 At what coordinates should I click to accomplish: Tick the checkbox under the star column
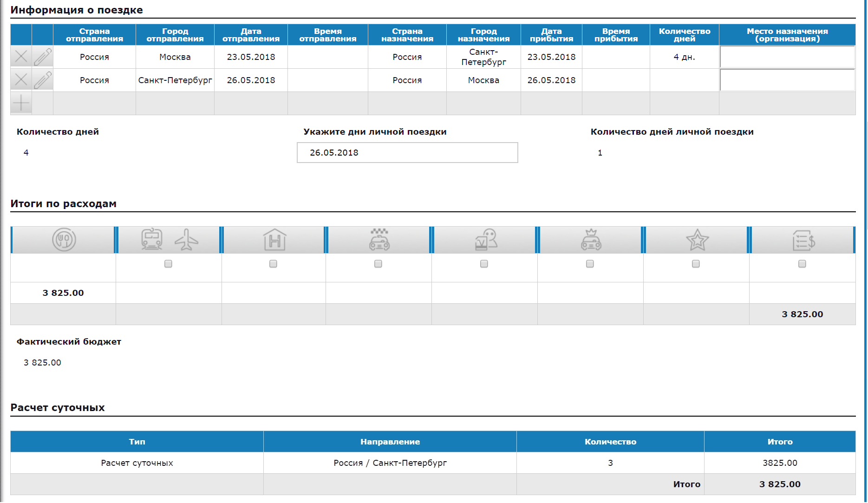[696, 264]
